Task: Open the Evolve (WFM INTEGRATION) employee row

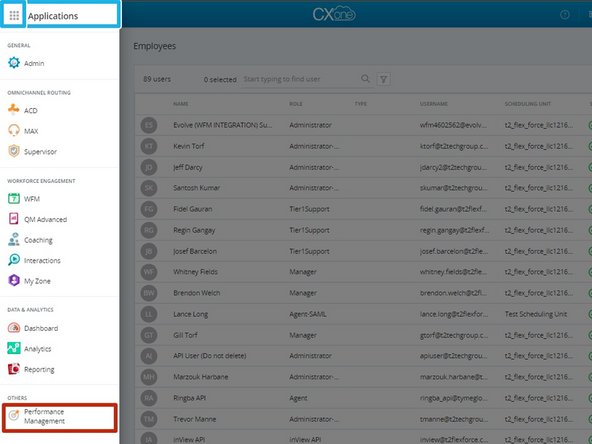Action: [x=362, y=125]
